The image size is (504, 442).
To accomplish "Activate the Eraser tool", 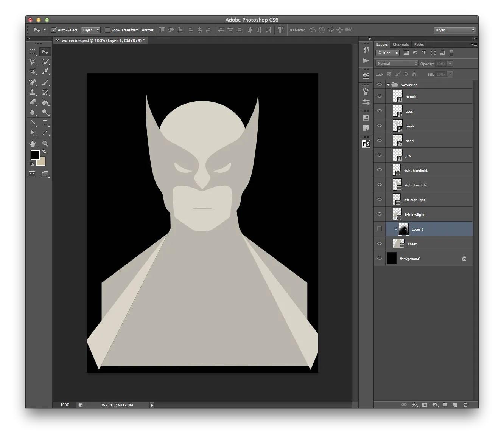I will point(33,102).
